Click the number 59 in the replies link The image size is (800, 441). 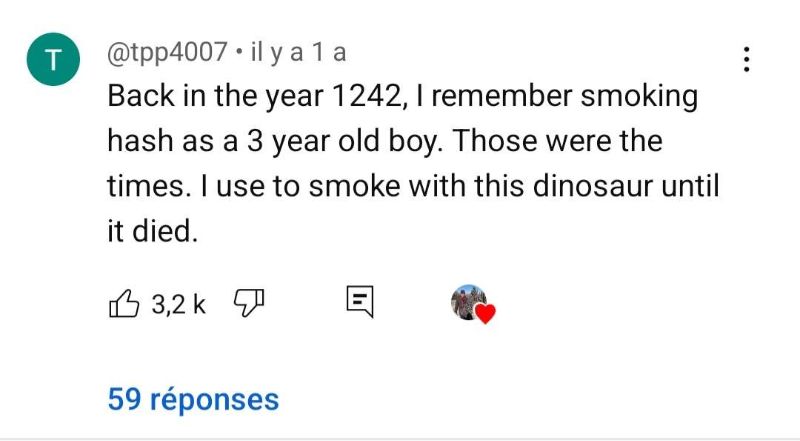pyautogui.click(x=123, y=399)
